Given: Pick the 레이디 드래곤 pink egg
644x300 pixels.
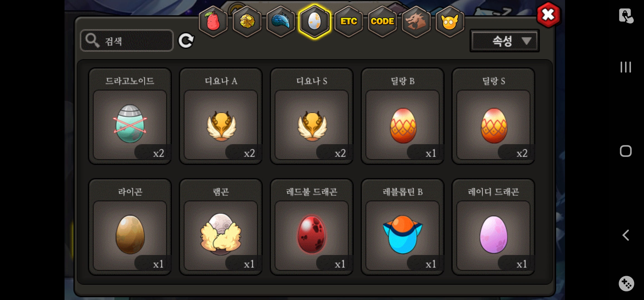Looking at the screenshot, I should coord(494,227).
